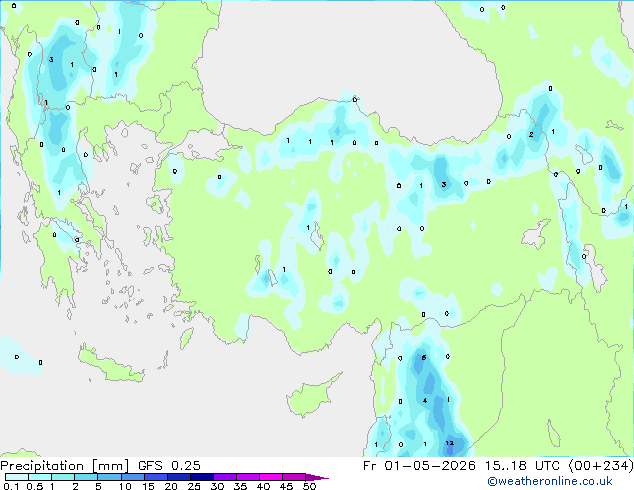The height and width of the screenshot is (490, 634).
Task: Click the 25–30 mm dark navy legend box
Action: pos(202,477)
